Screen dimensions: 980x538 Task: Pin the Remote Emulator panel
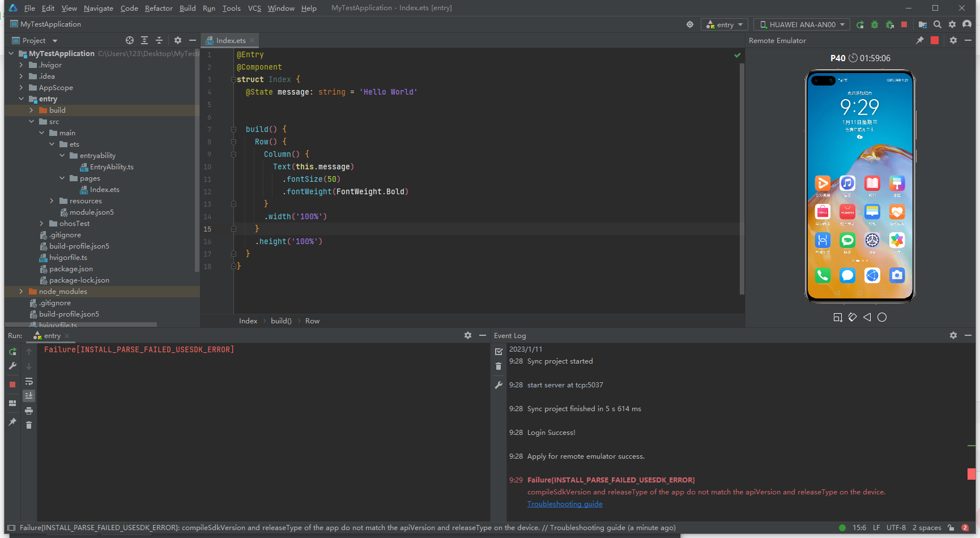coord(920,40)
